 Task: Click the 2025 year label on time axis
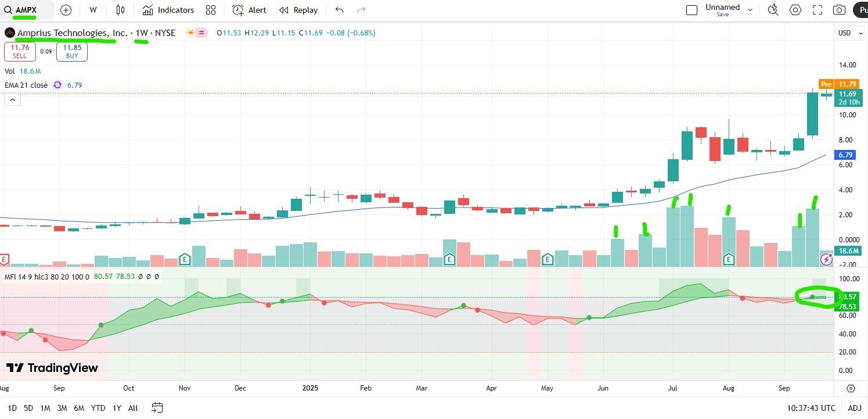[310, 388]
